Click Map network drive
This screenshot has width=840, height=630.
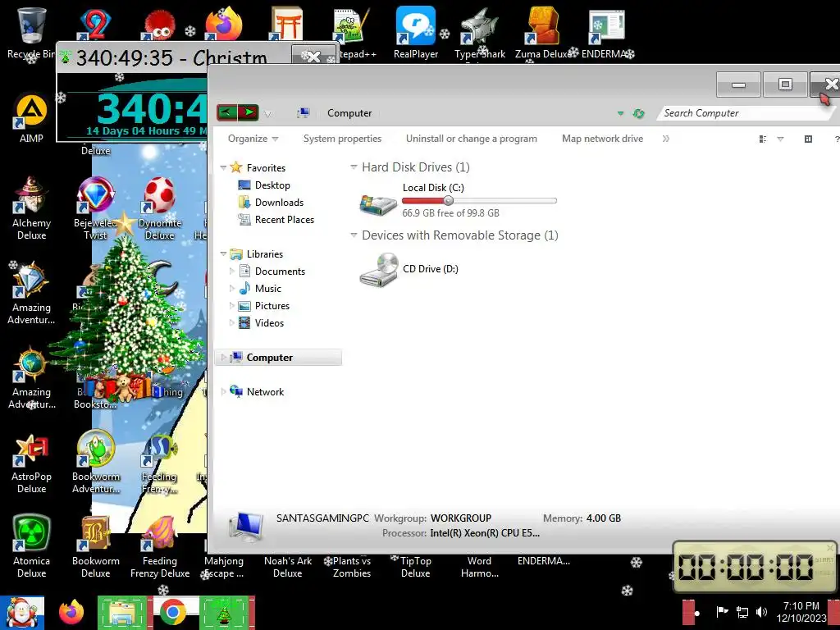pos(602,138)
